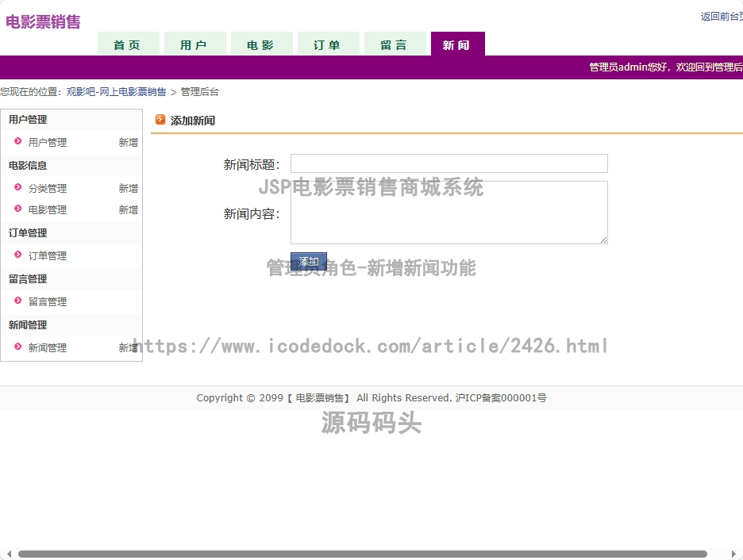Go to the 订单 tab
Image resolution: width=743 pixels, height=560 pixels.
point(329,44)
